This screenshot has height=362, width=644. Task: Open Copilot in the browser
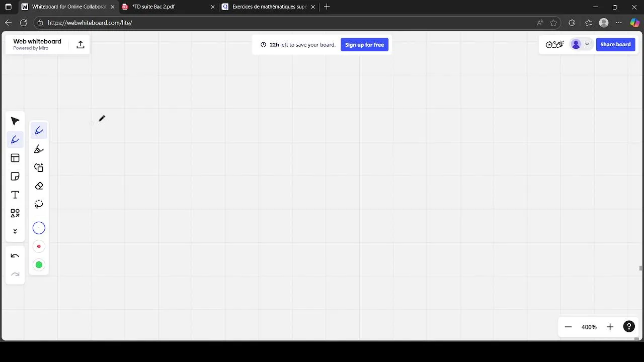[x=635, y=23]
